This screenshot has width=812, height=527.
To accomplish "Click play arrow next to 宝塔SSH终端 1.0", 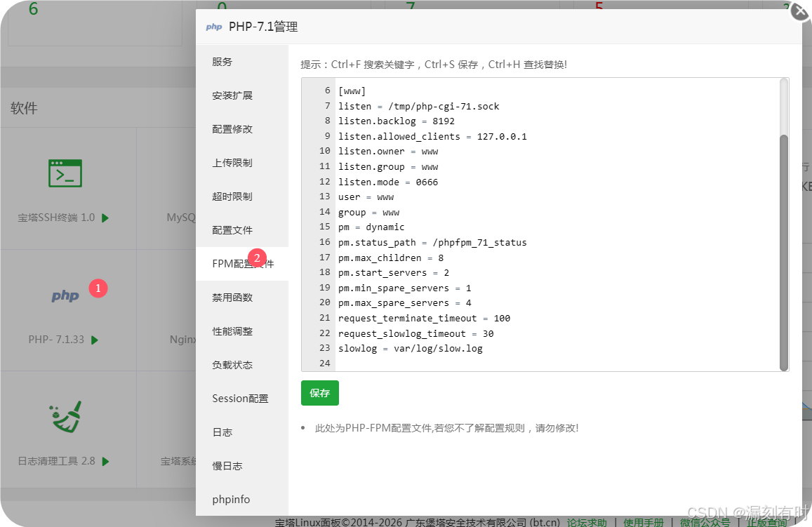I will point(105,218).
